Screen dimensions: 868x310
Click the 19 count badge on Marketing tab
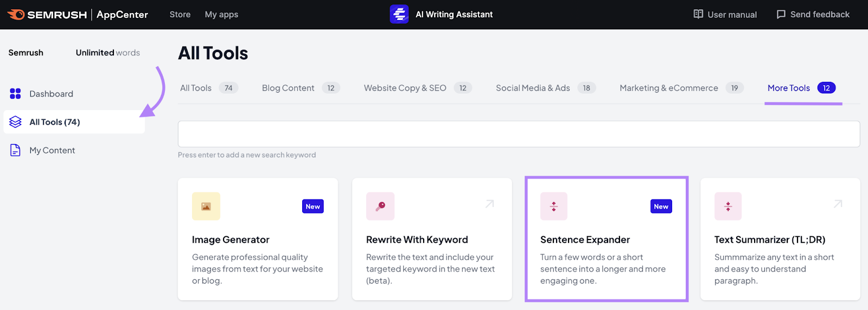pyautogui.click(x=735, y=88)
